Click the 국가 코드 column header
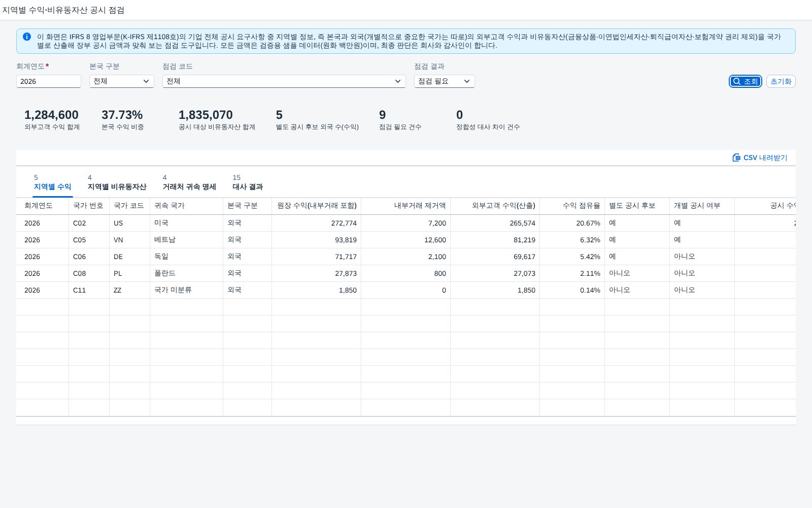 [x=130, y=206]
